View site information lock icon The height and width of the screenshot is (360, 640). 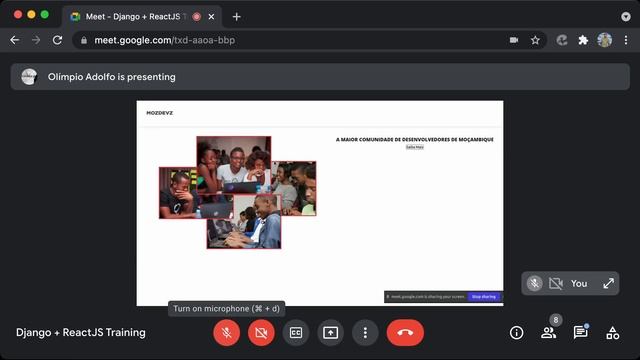[x=84, y=40]
